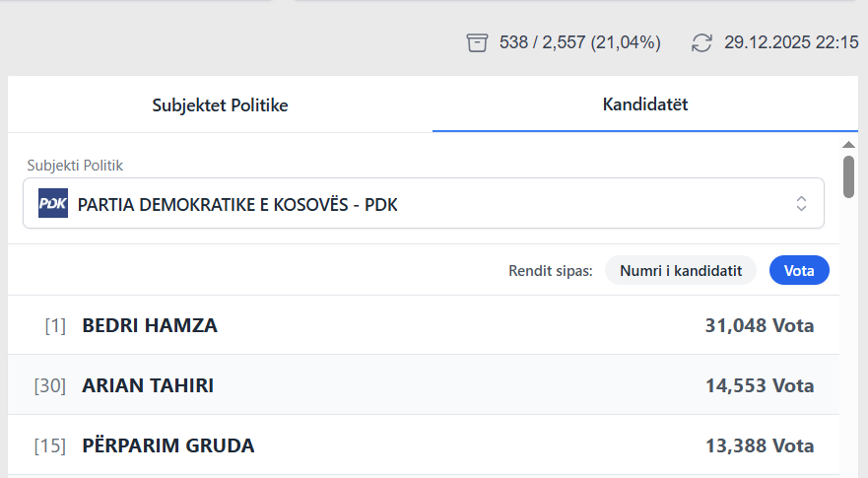Sort by Numri i kandidatit

pos(680,270)
